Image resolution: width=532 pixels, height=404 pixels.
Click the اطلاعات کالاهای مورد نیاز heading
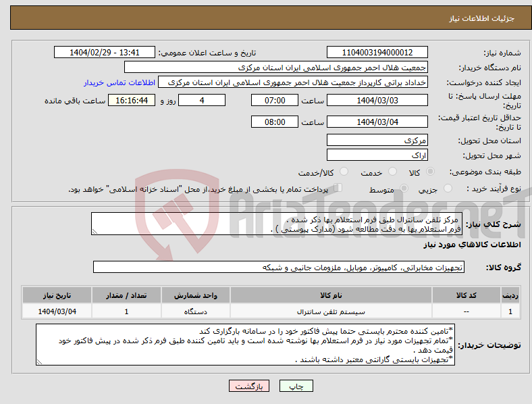(472, 245)
